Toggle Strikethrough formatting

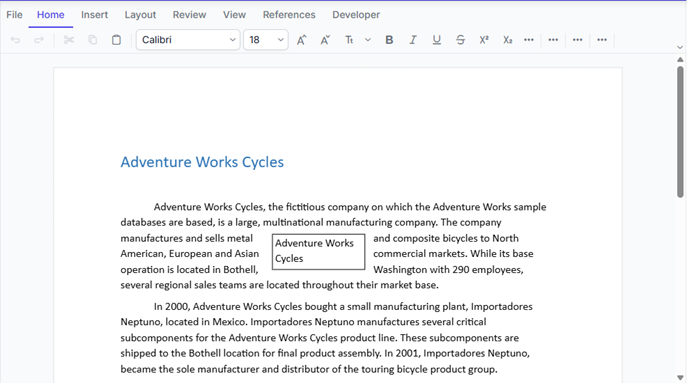click(x=460, y=40)
